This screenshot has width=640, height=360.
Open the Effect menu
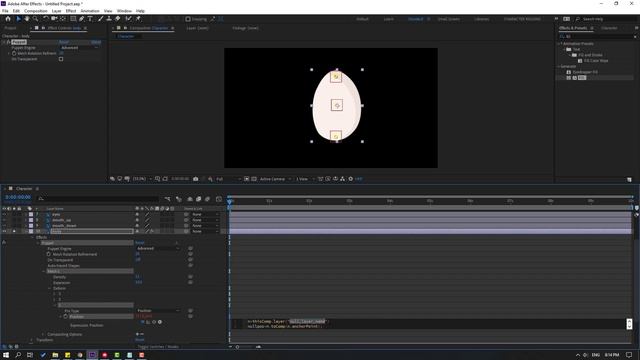(71, 11)
